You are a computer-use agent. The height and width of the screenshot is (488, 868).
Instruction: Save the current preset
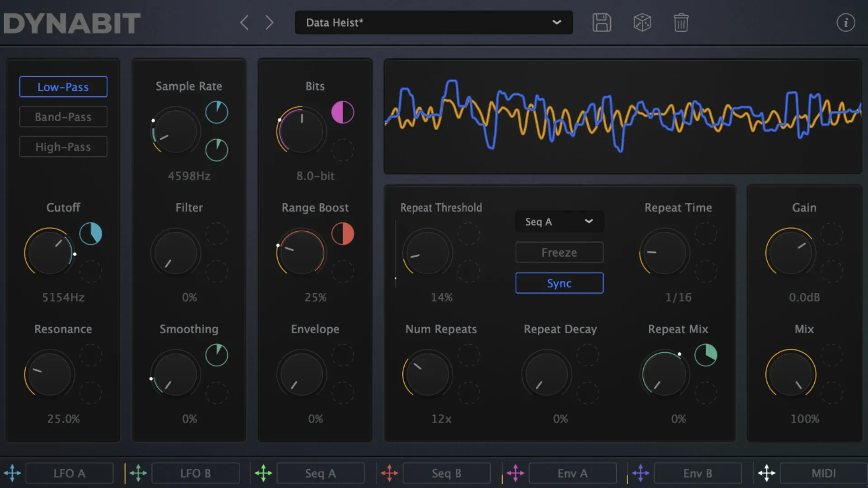coord(601,22)
